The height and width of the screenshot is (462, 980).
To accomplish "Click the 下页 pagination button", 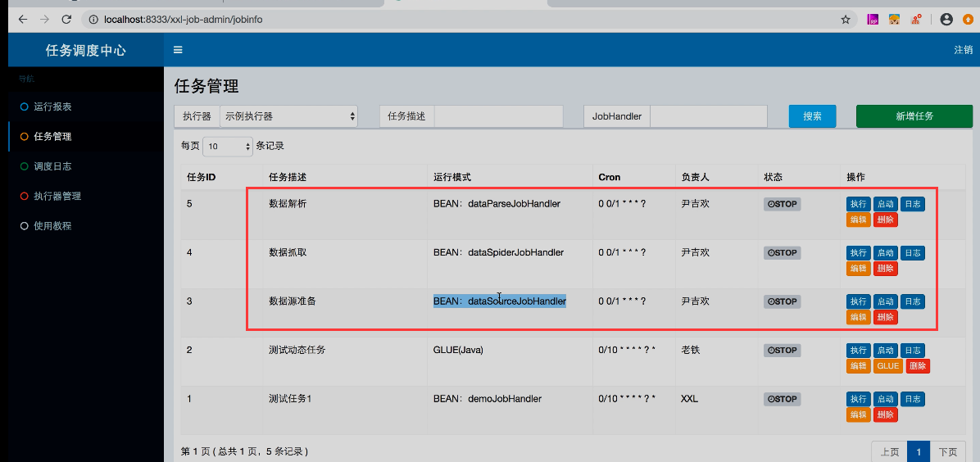I will (x=948, y=451).
